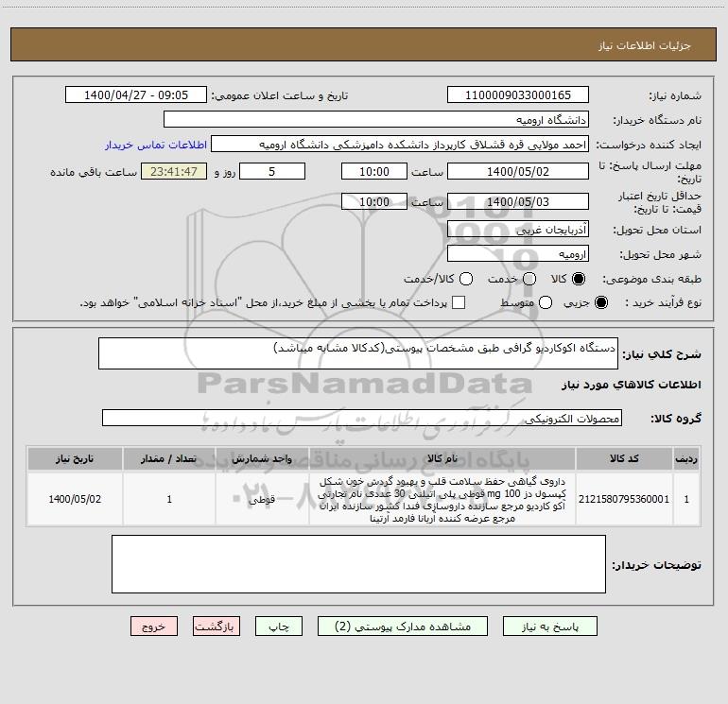The height and width of the screenshot is (704, 728).
Task: Click the province field آذربایجان غربی
Action: pos(518,229)
